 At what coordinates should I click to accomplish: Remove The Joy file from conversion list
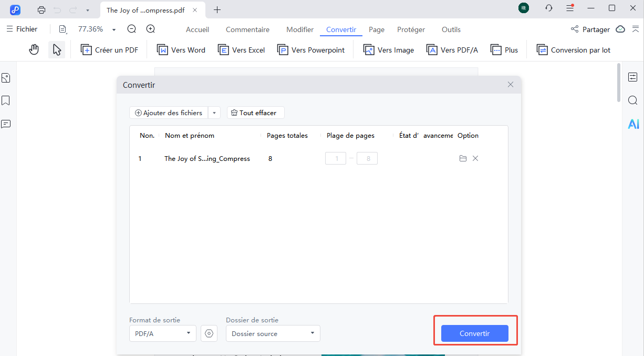pos(475,158)
